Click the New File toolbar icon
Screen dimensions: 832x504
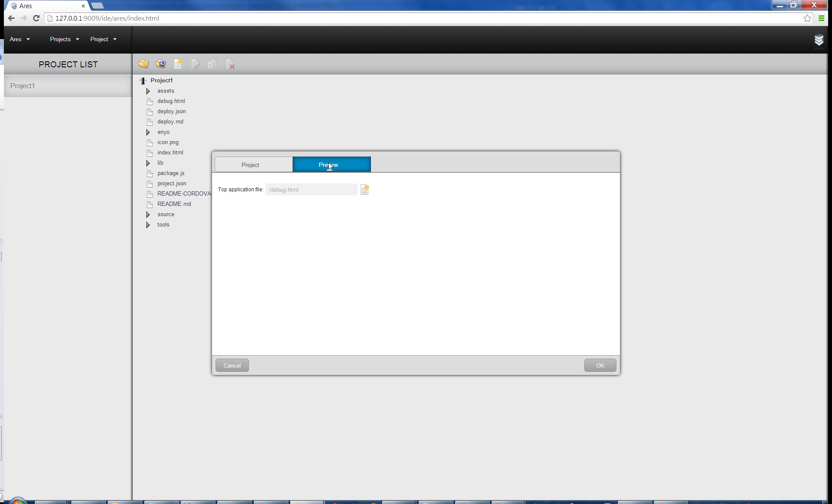point(178,64)
